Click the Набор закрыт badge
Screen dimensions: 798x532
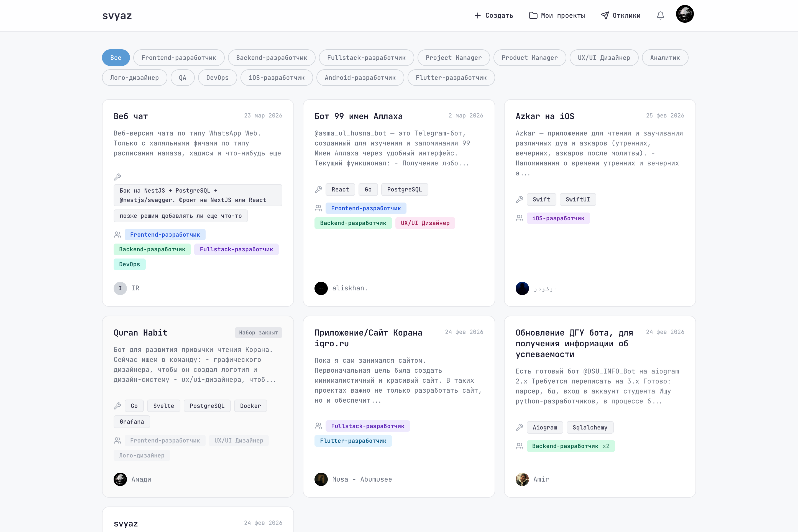(259, 332)
